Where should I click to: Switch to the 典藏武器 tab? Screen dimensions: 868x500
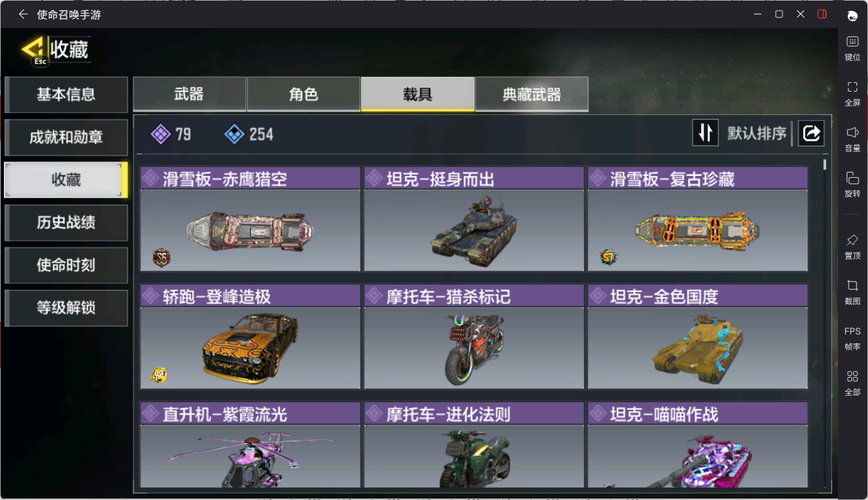(532, 94)
